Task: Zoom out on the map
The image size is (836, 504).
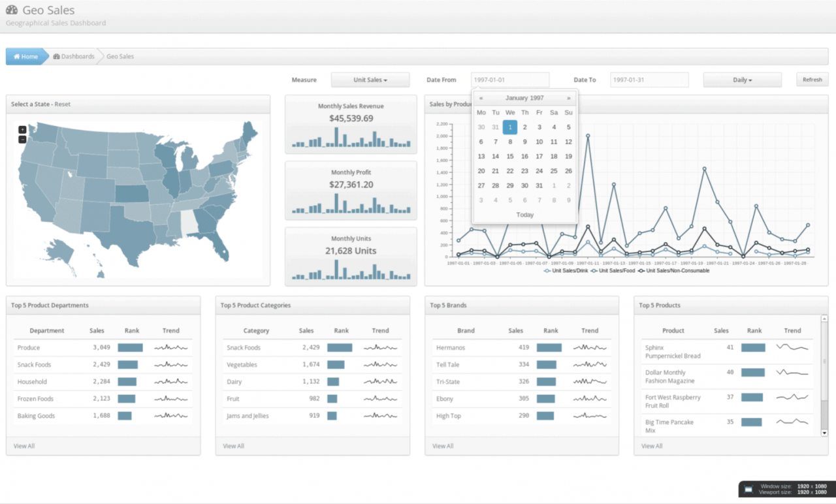Action: 22,139
